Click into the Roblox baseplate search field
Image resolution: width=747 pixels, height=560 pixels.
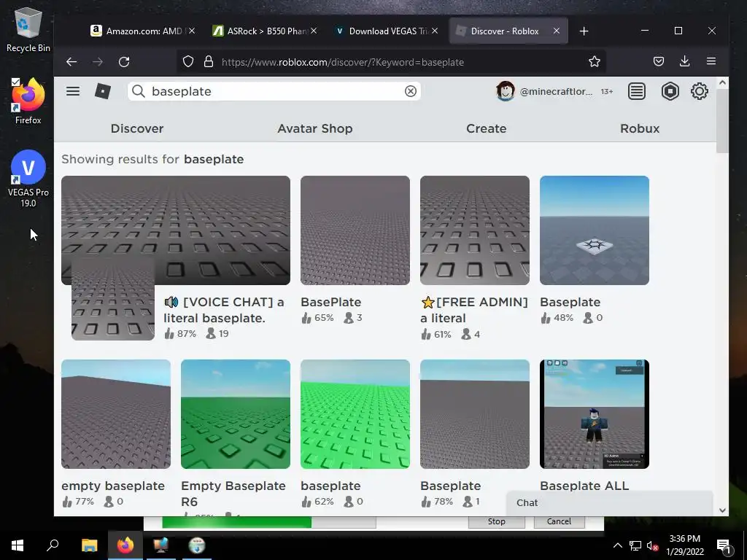pos(274,91)
